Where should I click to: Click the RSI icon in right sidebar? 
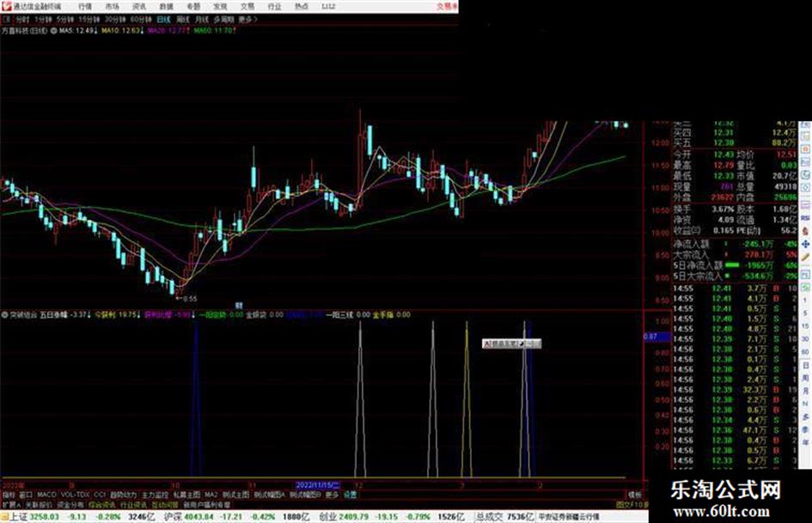(x=805, y=218)
